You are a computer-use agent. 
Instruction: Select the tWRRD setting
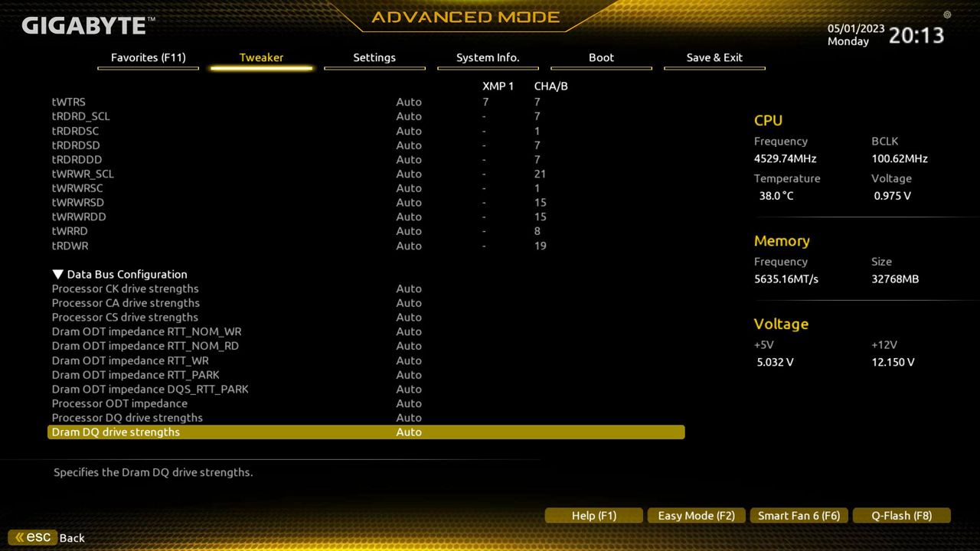point(366,231)
